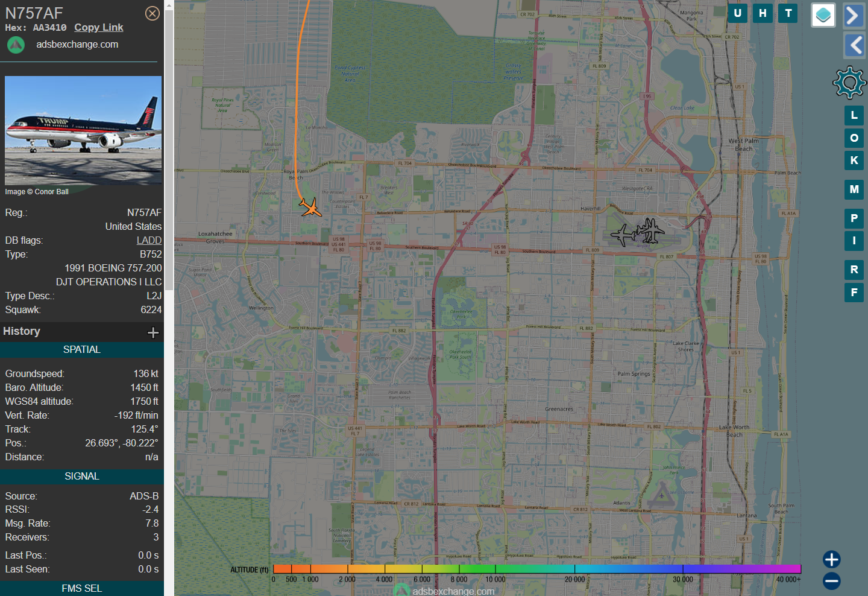
Task: Click the Image © Conor Ball credit
Action: tap(37, 192)
